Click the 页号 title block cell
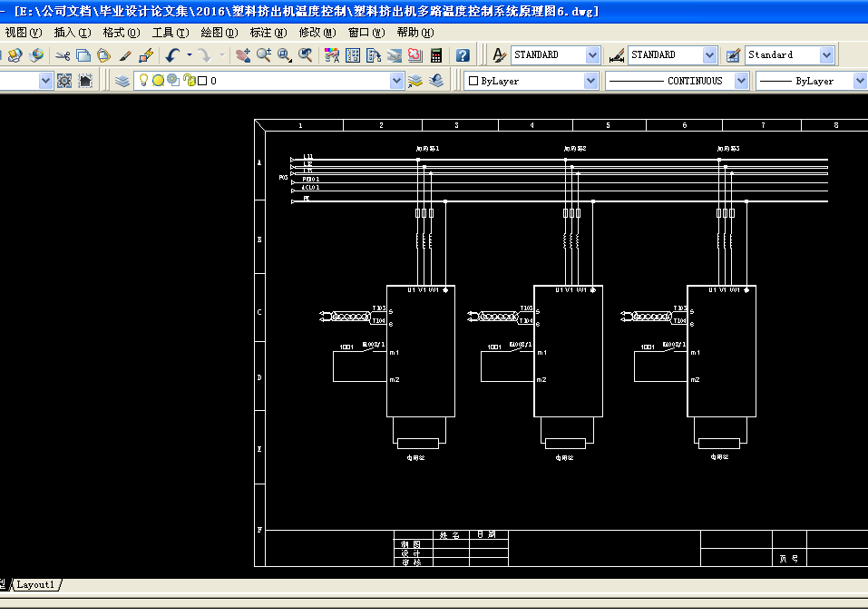 pyautogui.click(x=789, y=559)
